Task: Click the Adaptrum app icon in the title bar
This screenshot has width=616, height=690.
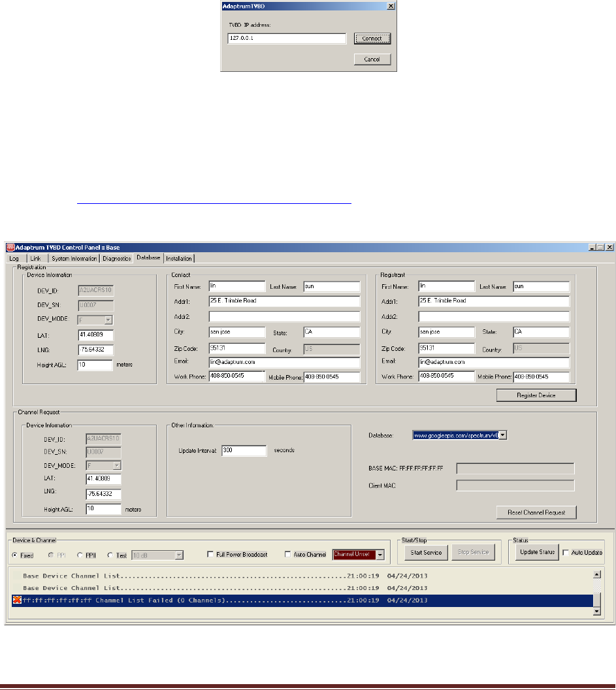Action: pos(10,247)
